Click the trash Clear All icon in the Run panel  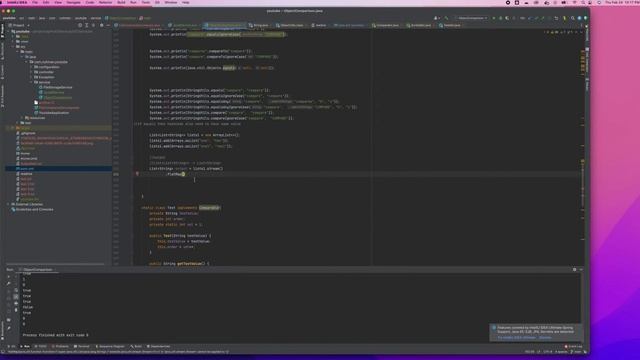[x=16, y=310]
